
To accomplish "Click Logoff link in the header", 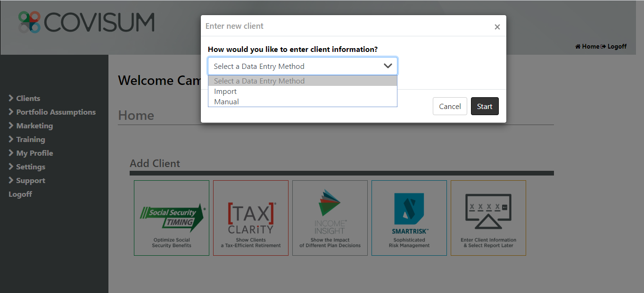I will click(x=614, y=46).
